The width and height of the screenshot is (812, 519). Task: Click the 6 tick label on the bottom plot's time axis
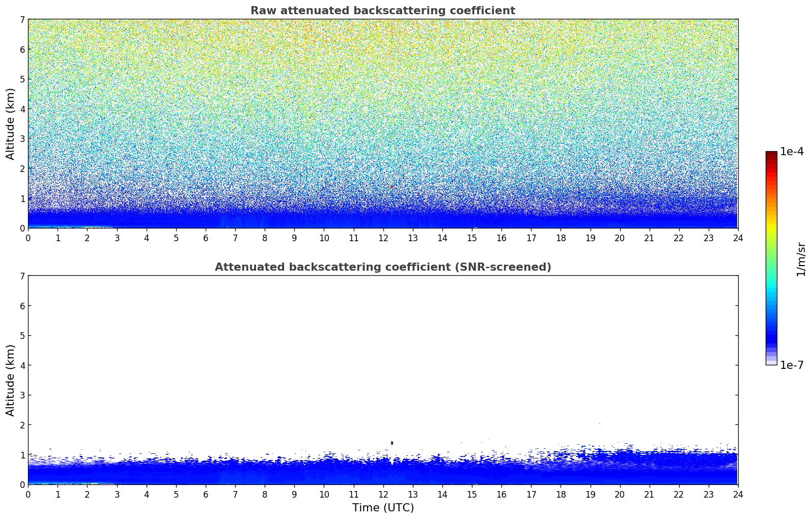click(x=206, y=495)
